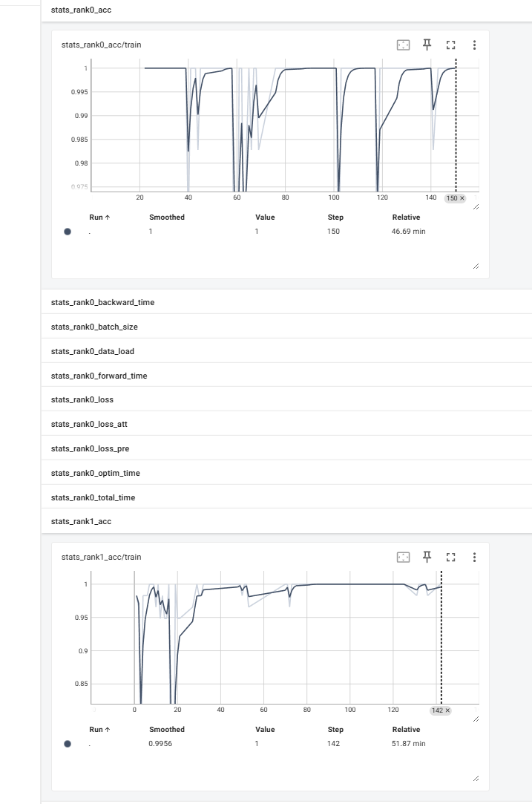Screen dimensions: 532x804
Task: Pin the stats_rank1_acc/train card
Action: click(427, 557)
